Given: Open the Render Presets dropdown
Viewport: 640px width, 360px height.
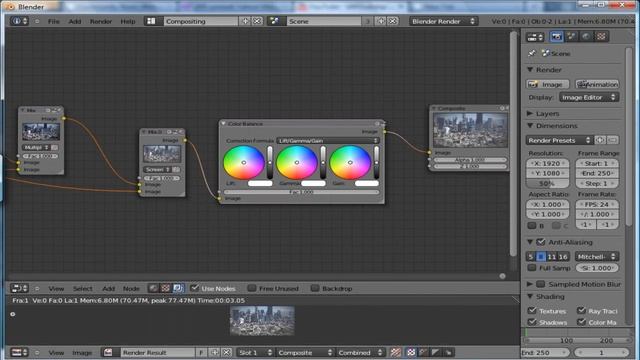Looking at the screenshot, I should (x=559, y=140).
